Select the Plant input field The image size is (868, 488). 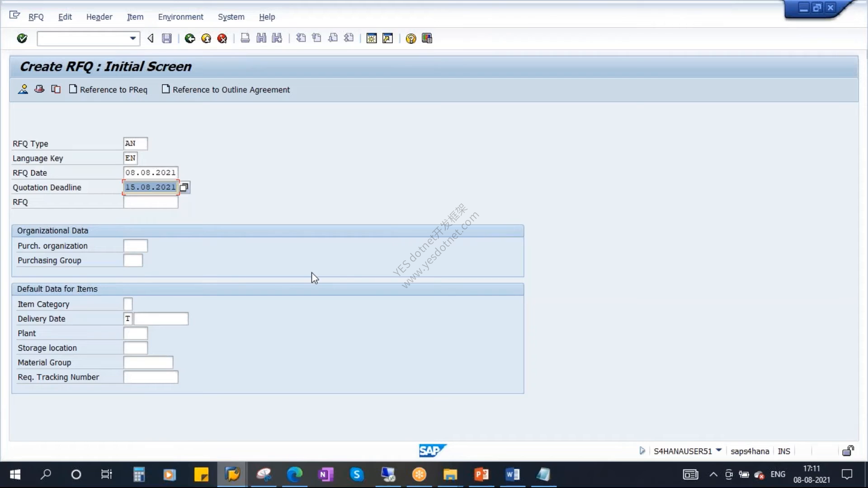pyautogui.click(x=136, y=333)
